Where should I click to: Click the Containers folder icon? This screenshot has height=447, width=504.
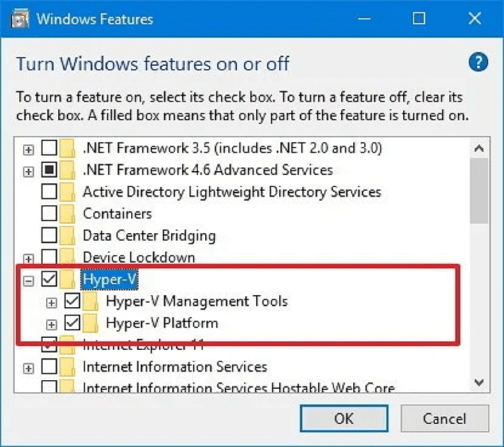(x=68, y=214)
